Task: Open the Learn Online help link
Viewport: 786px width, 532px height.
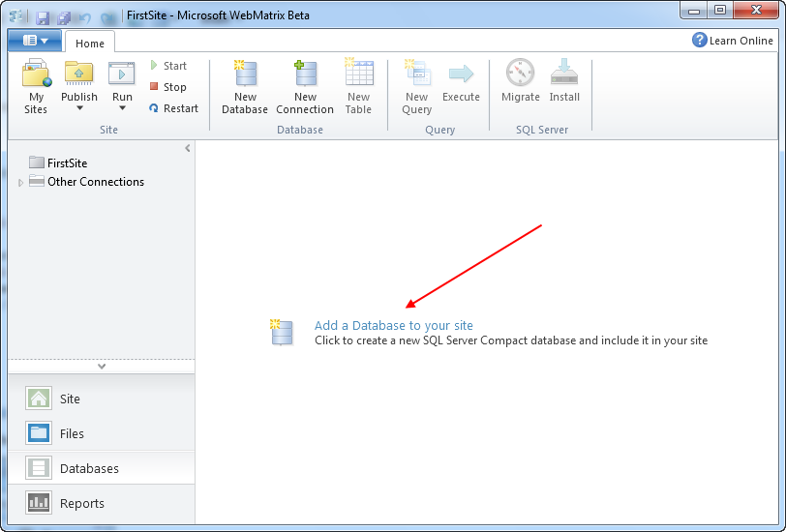Action: click(x=733, y=40)
